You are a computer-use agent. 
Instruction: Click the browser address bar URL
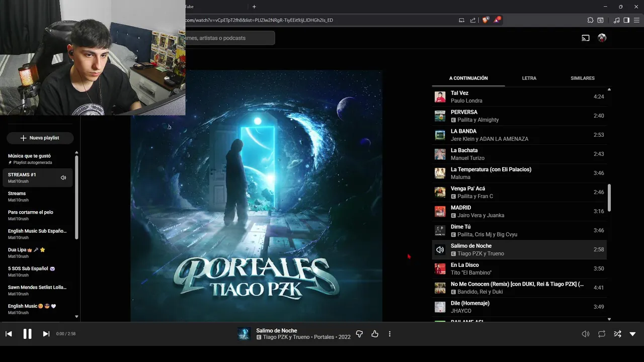tap(260, 20)
